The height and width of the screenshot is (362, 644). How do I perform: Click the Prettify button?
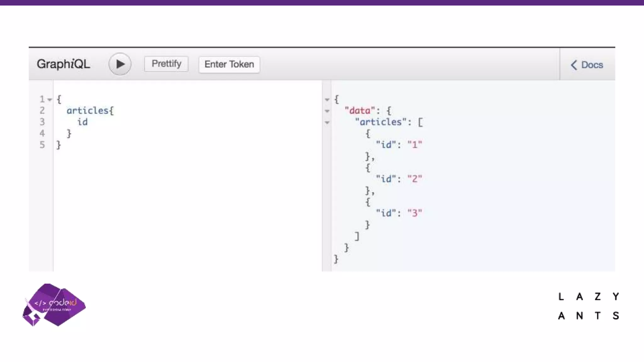[x=166, y=64]
